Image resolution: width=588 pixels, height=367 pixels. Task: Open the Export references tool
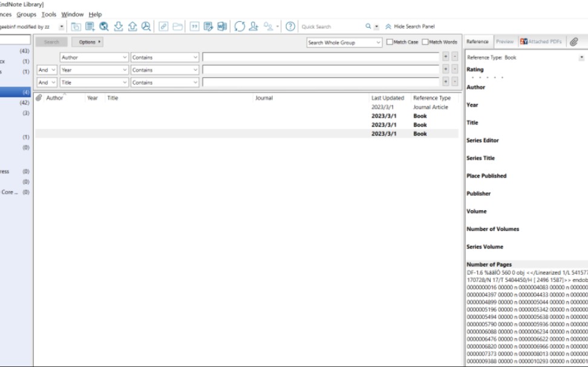coord(133,26)
